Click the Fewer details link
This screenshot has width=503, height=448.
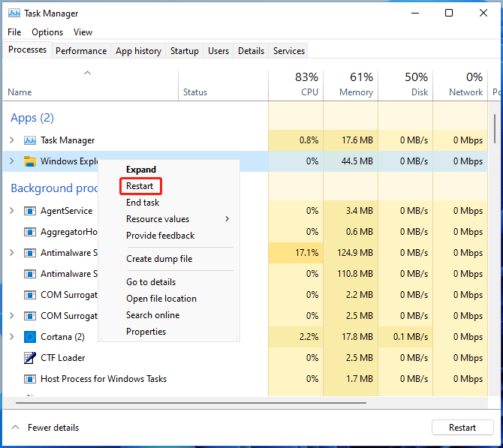click(x=53, y=428)
